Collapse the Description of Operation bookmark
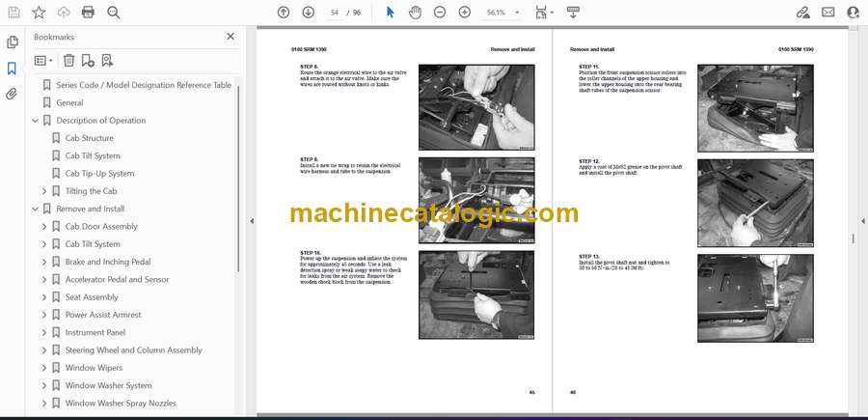Screen dimensions: 868x420 (36, 121)
